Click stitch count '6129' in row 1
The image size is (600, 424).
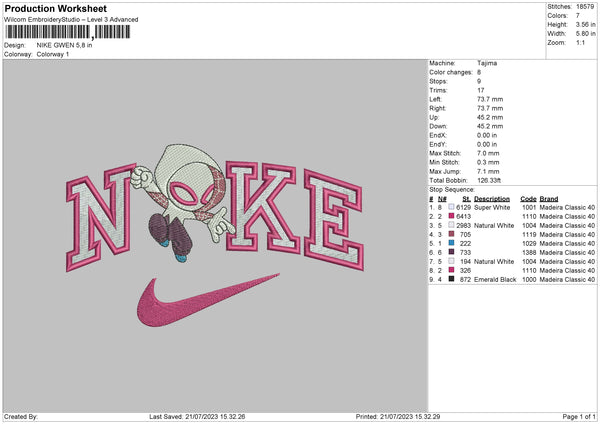[463, 207]
